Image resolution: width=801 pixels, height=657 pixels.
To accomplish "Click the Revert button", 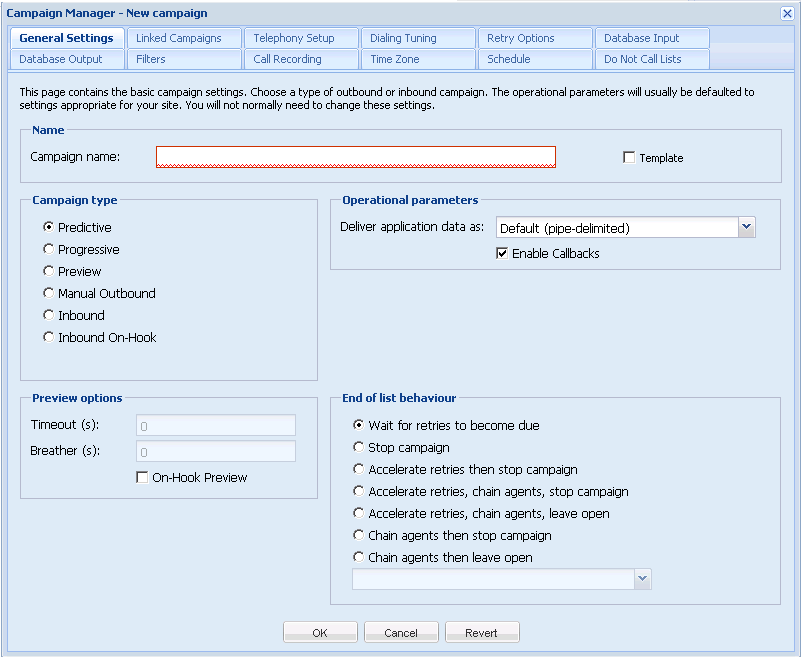I will point(482,632).
